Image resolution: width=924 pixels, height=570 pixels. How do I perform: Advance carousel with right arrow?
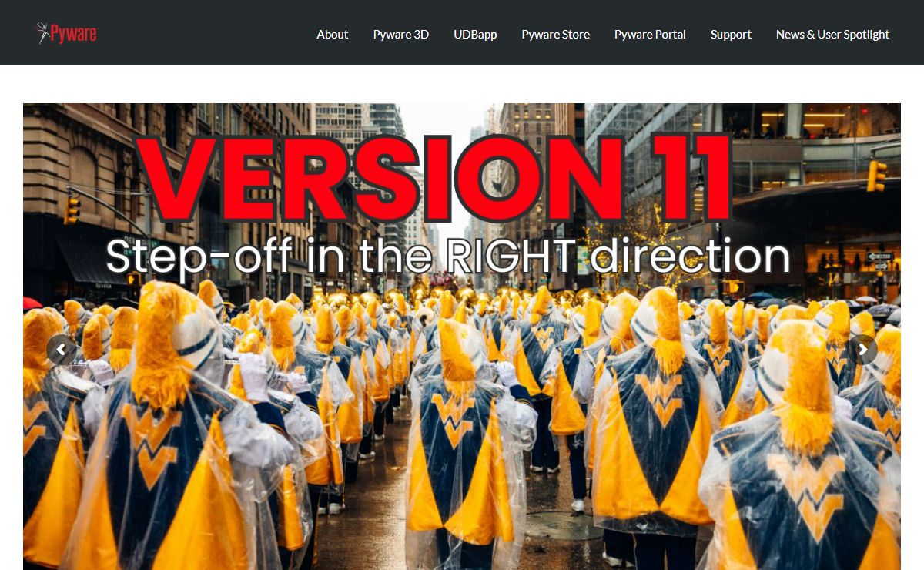[862, 350]
